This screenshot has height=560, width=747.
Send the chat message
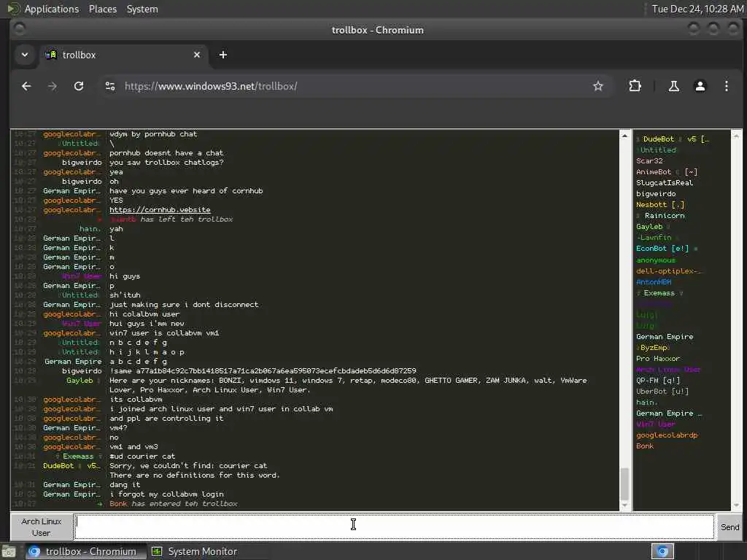729,526
